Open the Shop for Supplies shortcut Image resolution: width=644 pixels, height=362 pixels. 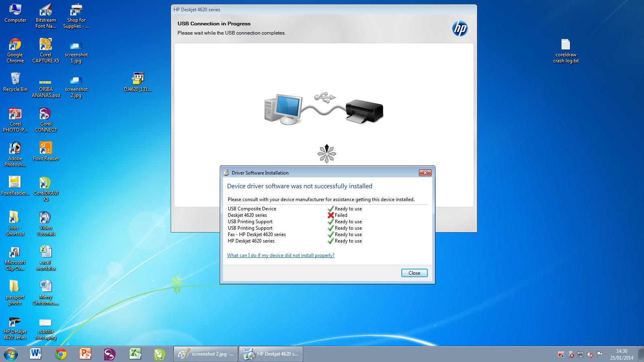[x=76, y=16]
